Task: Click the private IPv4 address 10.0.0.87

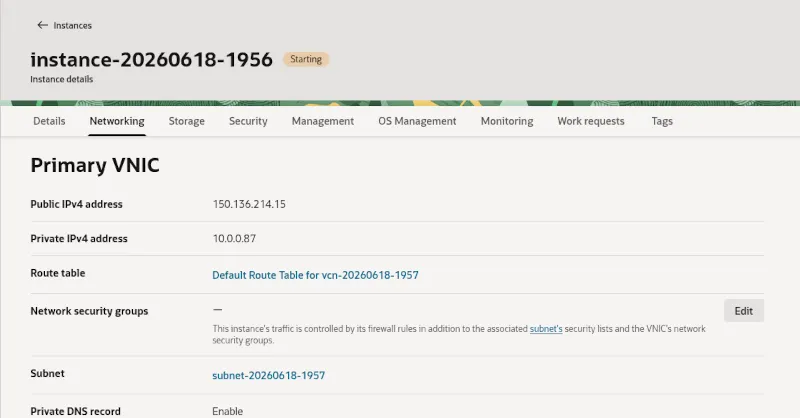Action: click(234, 238)
